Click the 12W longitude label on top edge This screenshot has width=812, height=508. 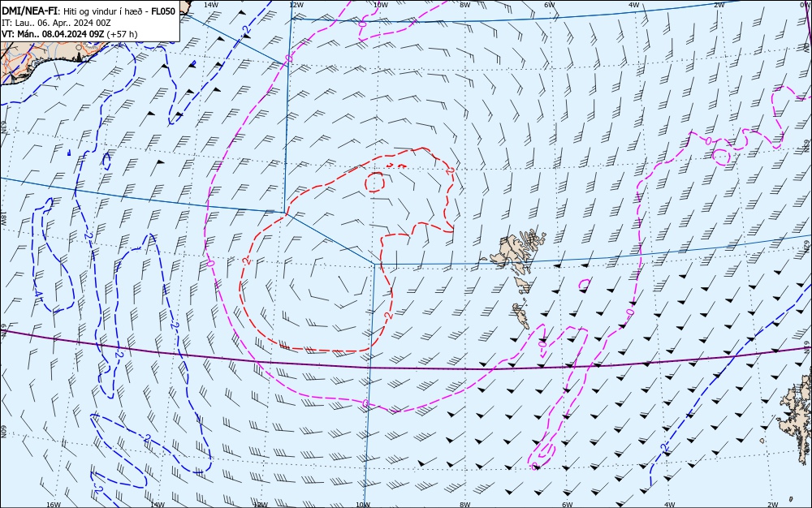(x=296, y=5)
